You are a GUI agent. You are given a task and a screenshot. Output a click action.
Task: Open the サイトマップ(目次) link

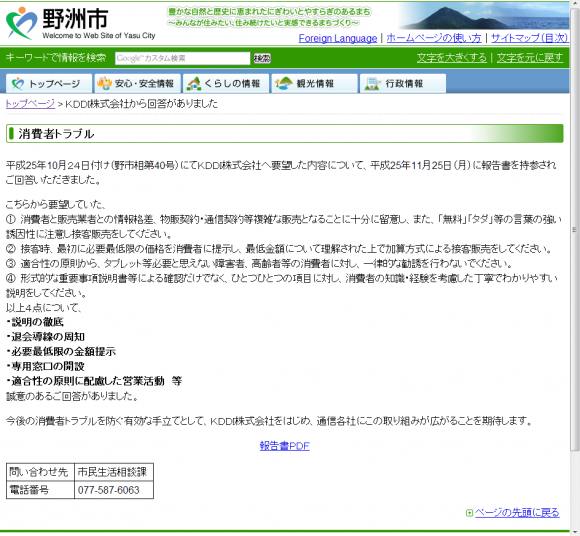click(530, 38)
